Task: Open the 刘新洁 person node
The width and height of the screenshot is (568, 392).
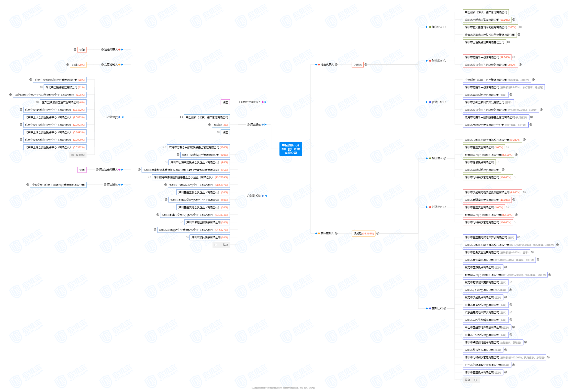Action: 358,65
